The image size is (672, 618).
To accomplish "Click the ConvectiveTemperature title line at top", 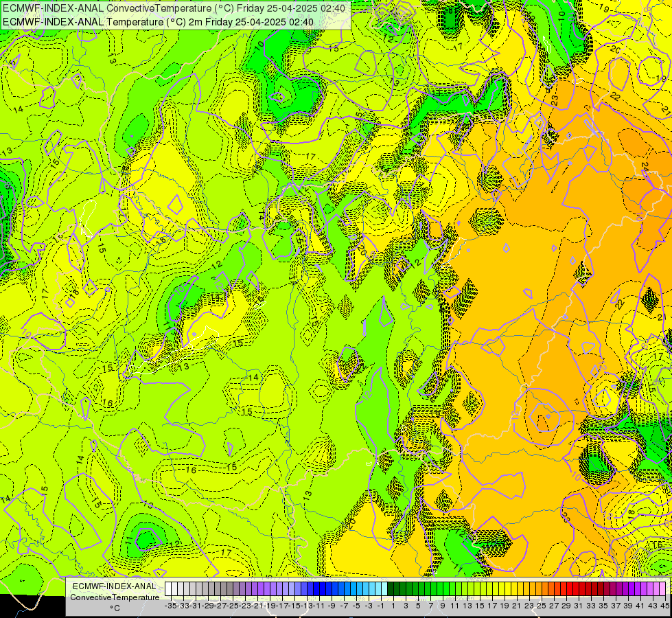I will pyautogui.click(x=174, y=8).
